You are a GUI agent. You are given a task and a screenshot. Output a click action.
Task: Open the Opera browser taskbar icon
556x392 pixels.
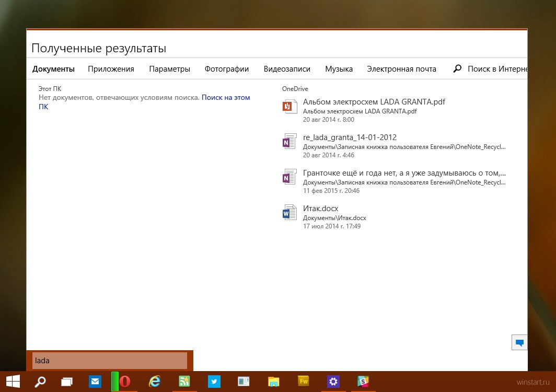point(124,382)
